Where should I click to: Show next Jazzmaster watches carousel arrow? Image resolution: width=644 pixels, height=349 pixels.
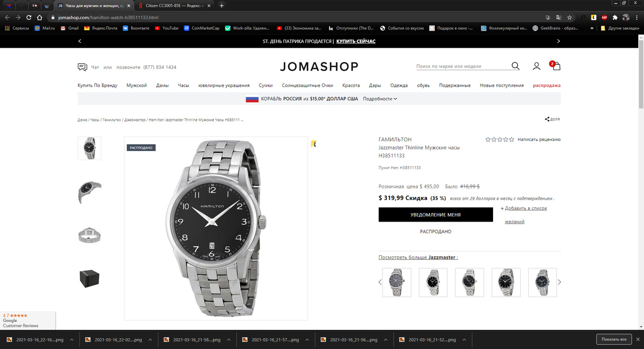[559, 282]
